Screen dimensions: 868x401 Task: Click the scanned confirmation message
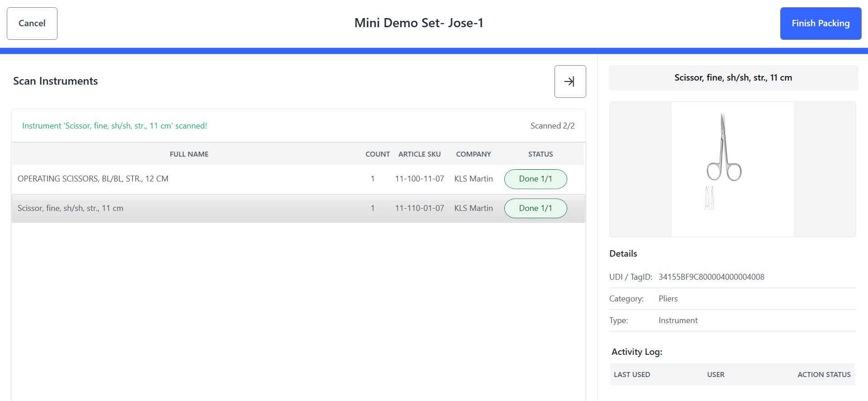coord(114,126)
